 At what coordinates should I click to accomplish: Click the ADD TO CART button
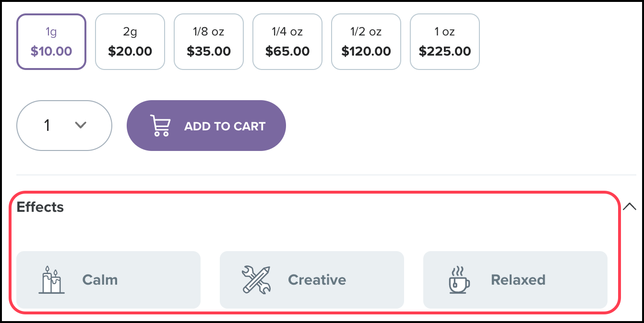206,125
